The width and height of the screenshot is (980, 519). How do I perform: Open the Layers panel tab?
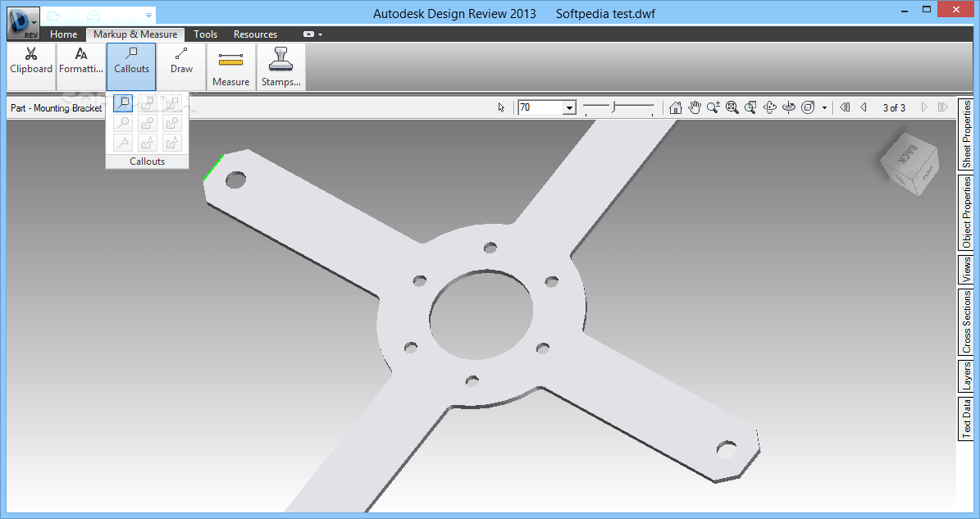966,376
